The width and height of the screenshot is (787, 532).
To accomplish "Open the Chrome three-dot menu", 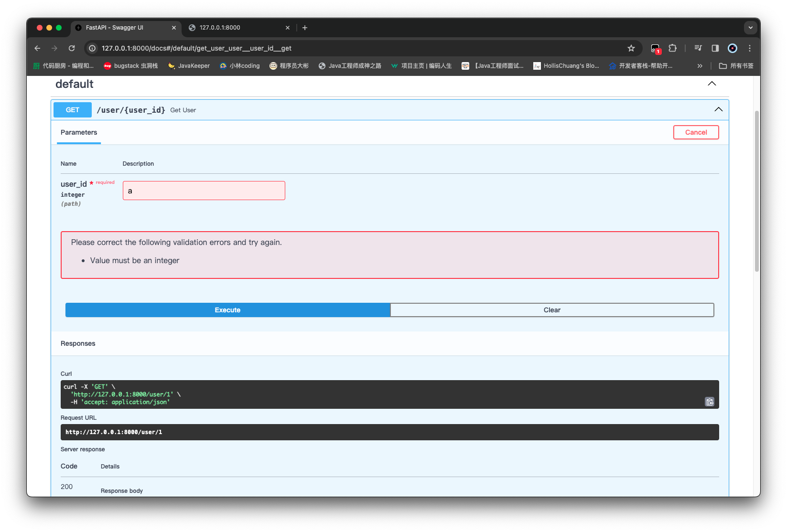I will click(750, 48).
